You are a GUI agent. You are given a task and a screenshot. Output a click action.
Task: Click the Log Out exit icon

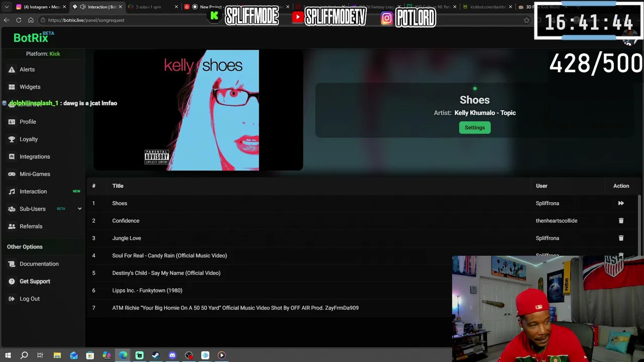click(x=12, y=299)
